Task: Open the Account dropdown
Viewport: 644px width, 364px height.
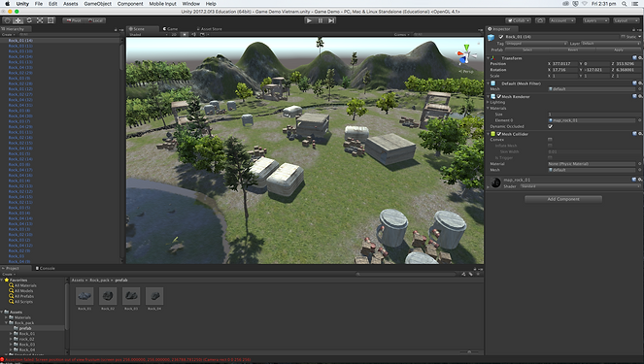Action: (x=562, y=20)
